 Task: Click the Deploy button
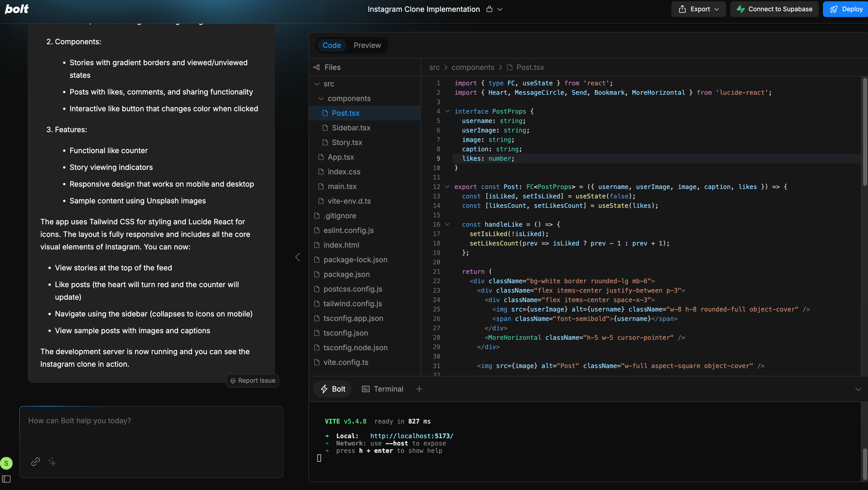846,9
